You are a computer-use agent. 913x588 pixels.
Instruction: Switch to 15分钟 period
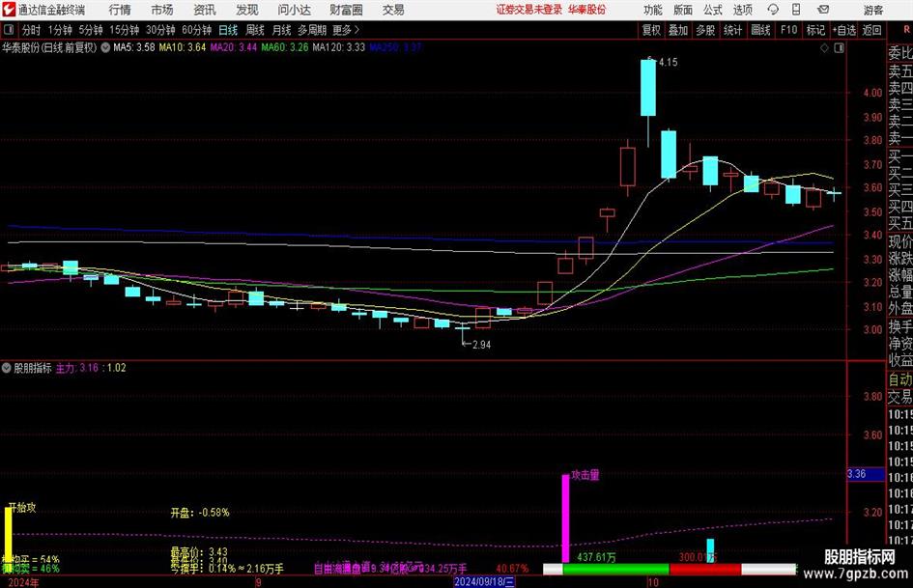[x=125, y=30]
